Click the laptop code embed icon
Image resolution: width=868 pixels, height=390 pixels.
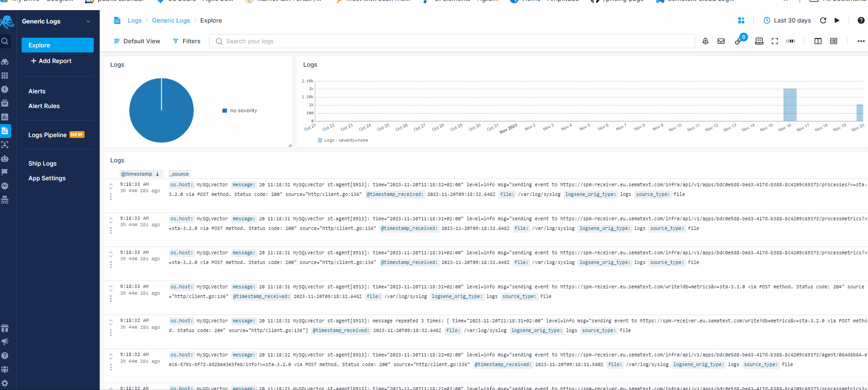pos(759,41)
